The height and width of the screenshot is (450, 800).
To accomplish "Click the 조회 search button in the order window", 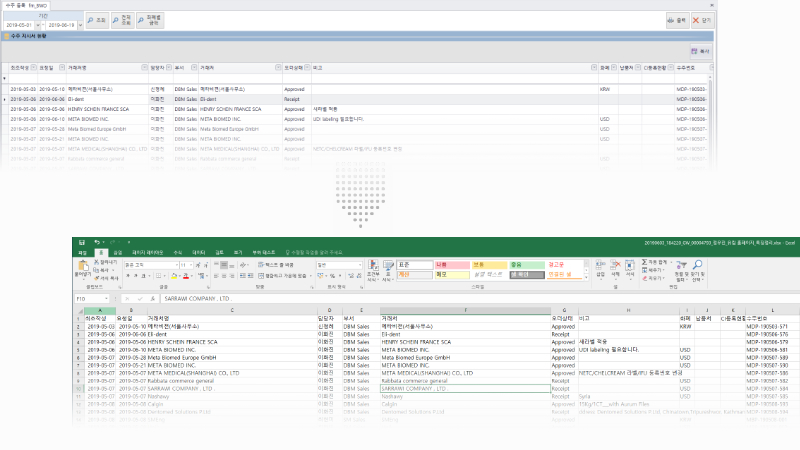I will point(97,20).
